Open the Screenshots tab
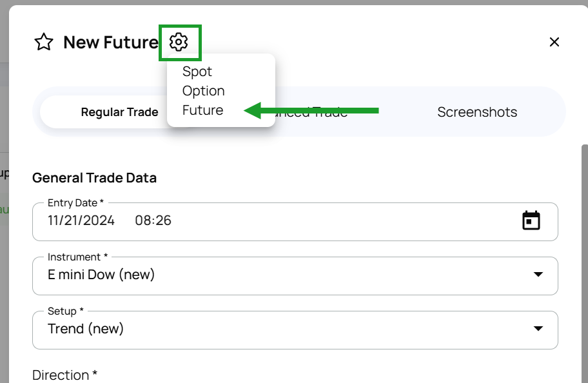The height and width of the screenshot is (383, 588). [x=477, y=112]
